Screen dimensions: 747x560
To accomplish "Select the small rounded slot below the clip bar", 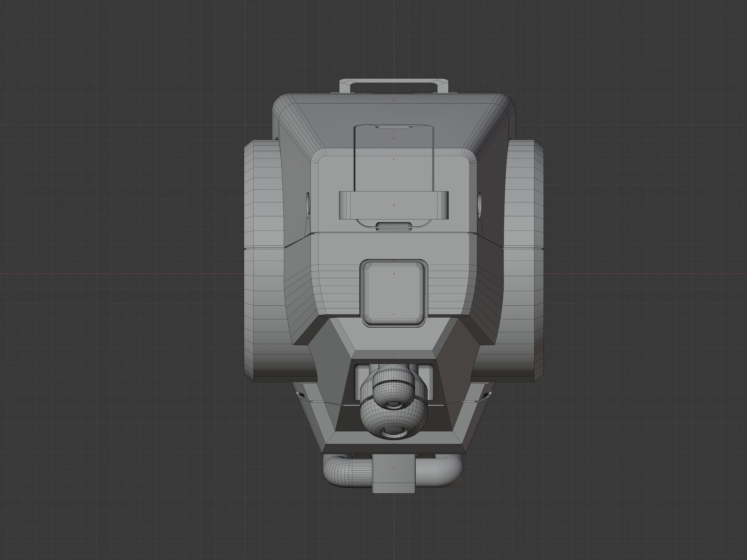I will click(x=394, y=226).
